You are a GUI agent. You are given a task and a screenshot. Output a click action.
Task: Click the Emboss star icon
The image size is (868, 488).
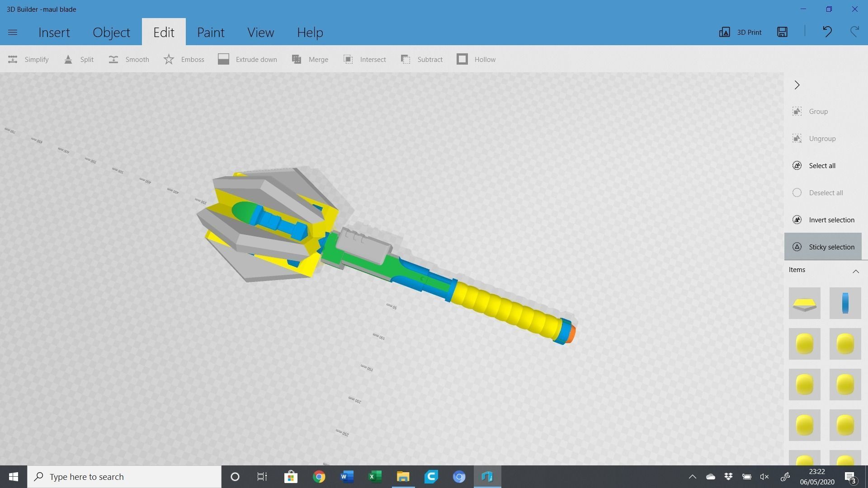coord(169,59)
